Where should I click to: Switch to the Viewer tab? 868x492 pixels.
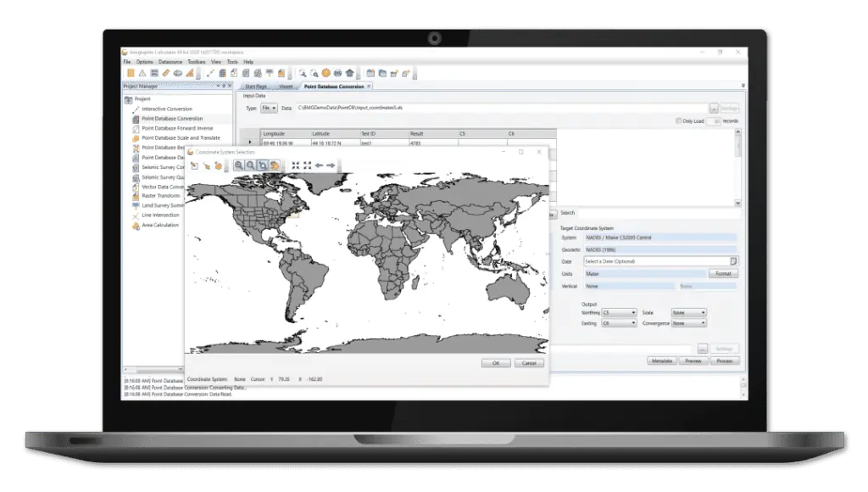(286, 87)
